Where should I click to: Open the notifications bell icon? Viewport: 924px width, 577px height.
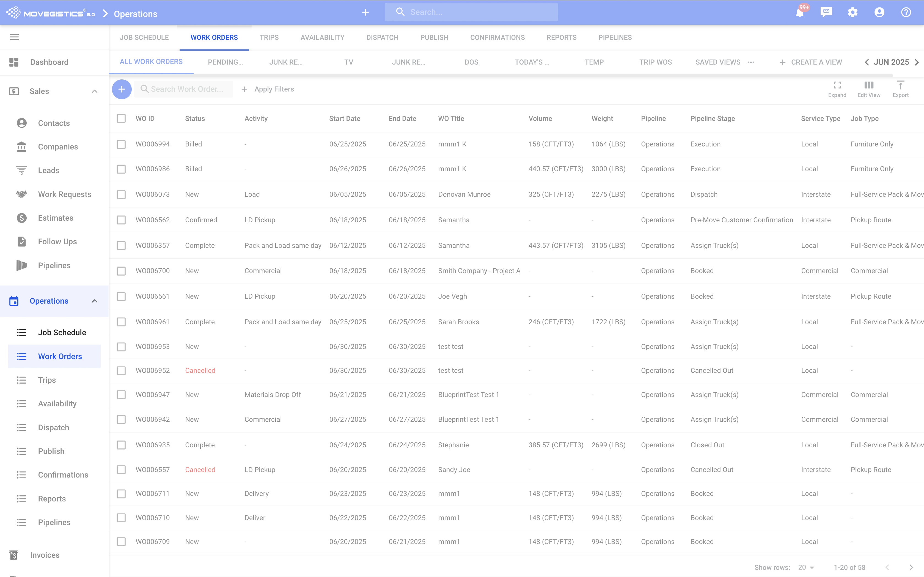pyautogui.click(x=799, y=13)
